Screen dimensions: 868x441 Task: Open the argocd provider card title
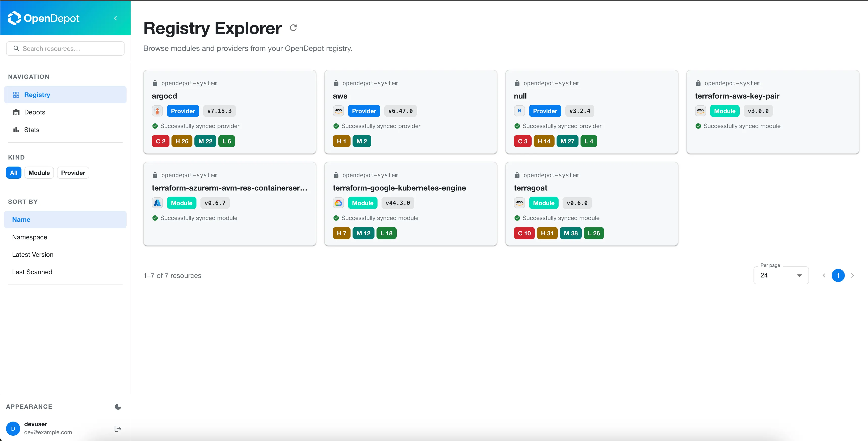pos(164,96)
